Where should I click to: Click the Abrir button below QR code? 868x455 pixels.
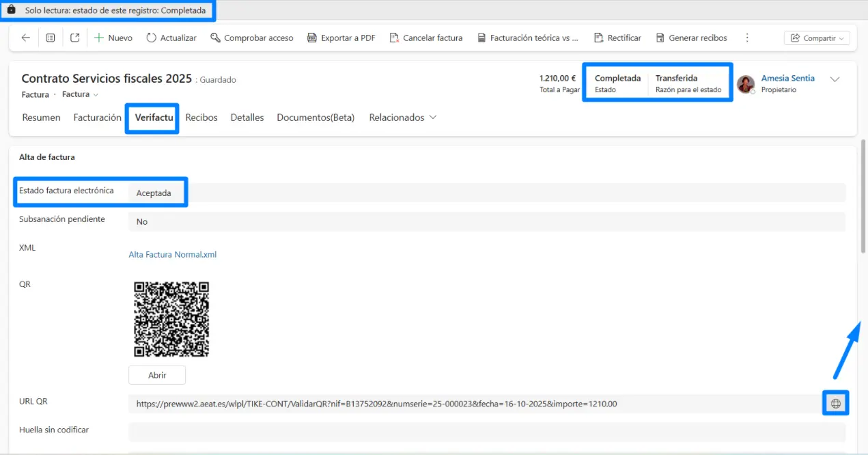[x=157, y=376]
